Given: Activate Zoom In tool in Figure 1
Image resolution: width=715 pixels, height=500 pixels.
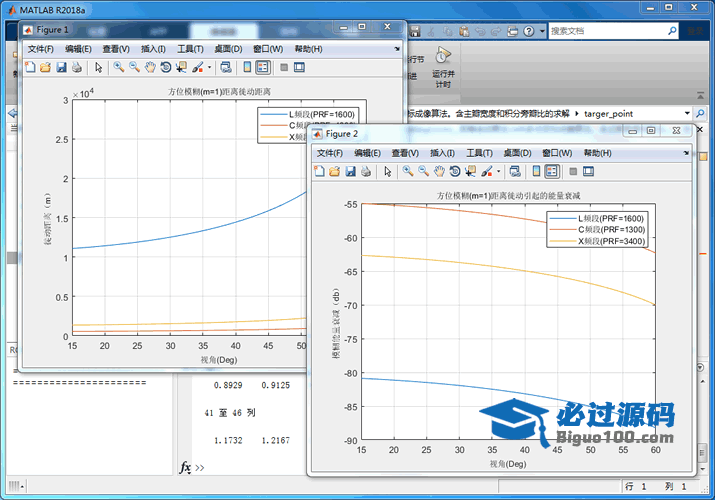Looking at the screenshot, I should 119,67.
